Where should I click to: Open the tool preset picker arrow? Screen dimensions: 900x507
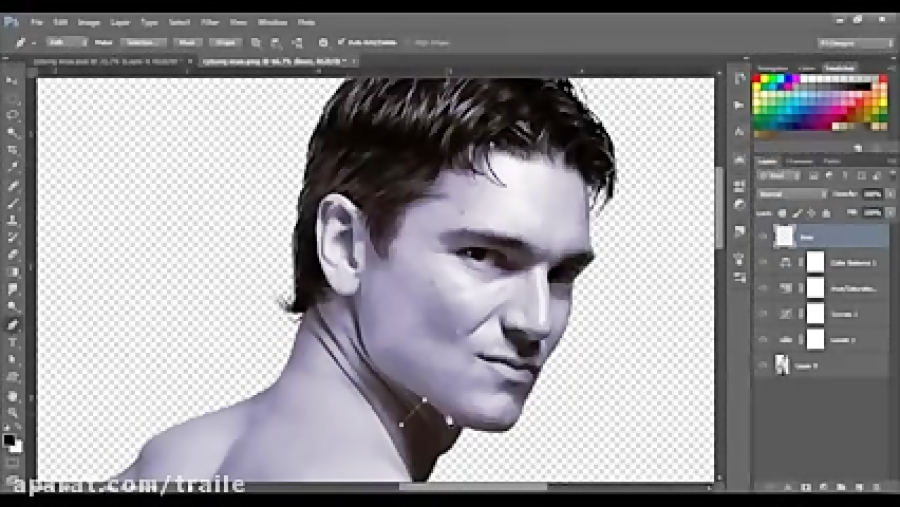click(x=34, y=43)
